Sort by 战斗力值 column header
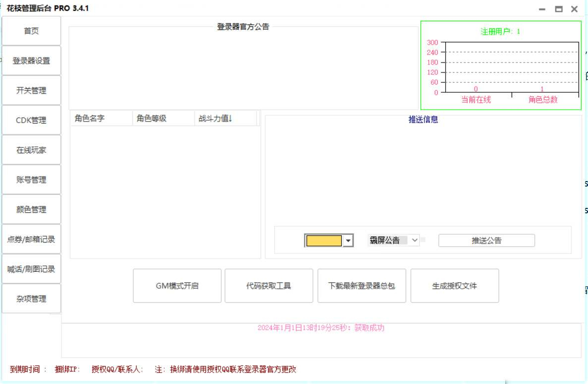The width and height of the screenshot is (588, 384). [226, 118]
